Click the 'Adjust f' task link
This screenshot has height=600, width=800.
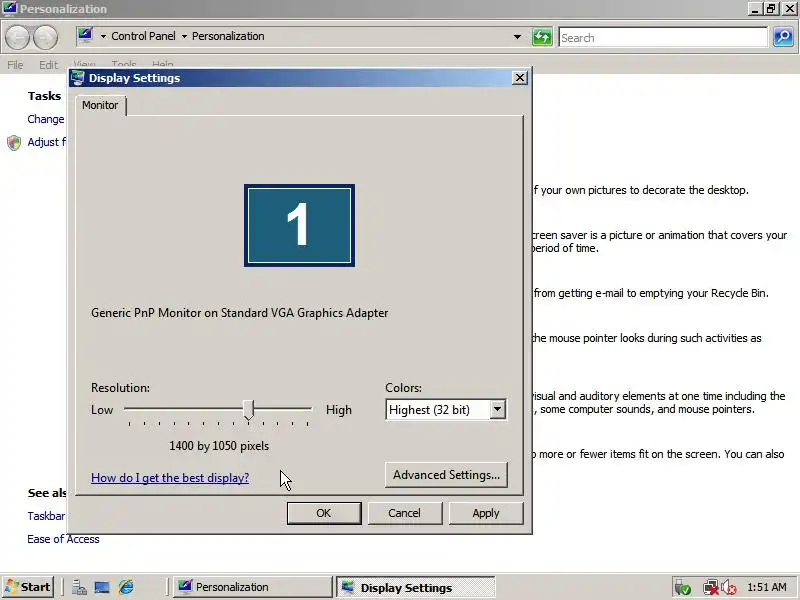(46, 142)
